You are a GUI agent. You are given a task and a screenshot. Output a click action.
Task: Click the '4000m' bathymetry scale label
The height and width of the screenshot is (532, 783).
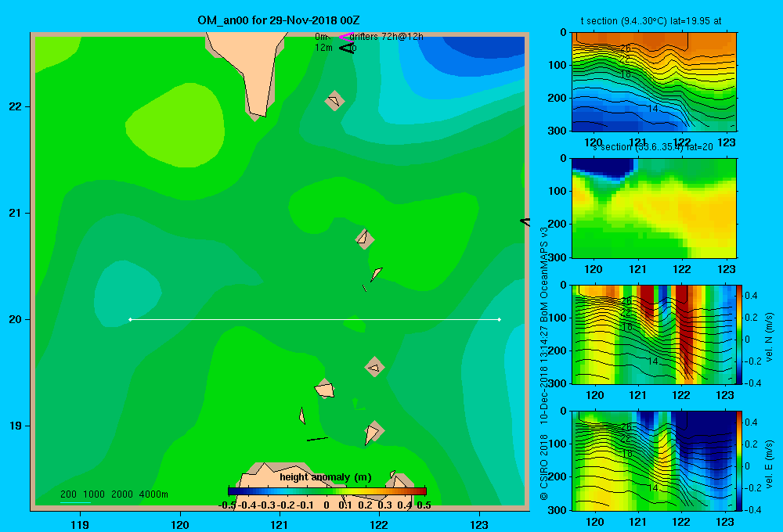pyautogui.click(x=153, y=494)
